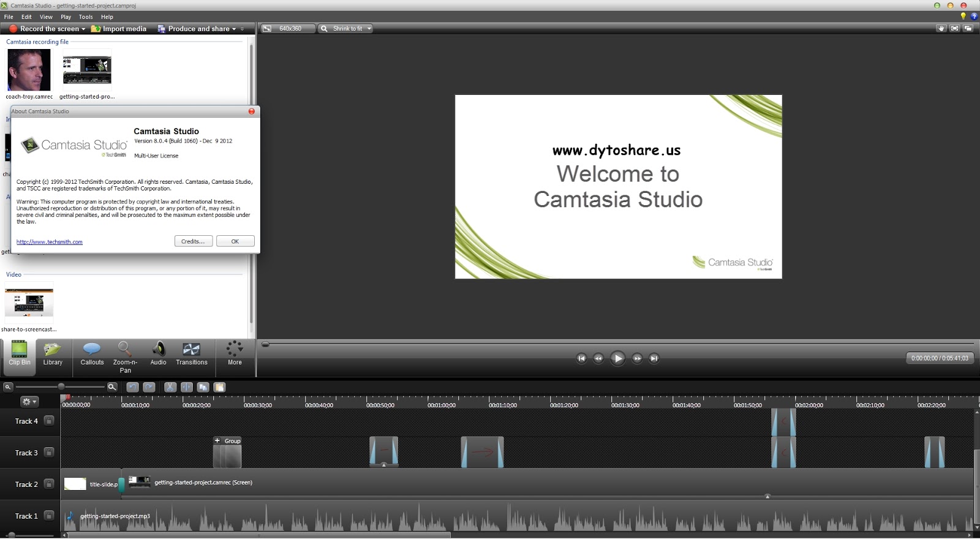Open the Audio tool
The image size is (980, 539).
(x=158, y=354)
